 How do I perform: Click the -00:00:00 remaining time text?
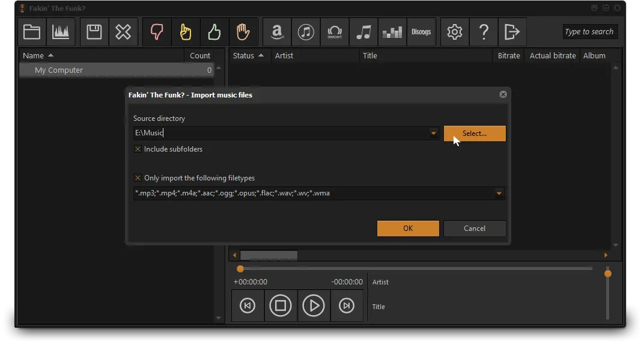347,282
